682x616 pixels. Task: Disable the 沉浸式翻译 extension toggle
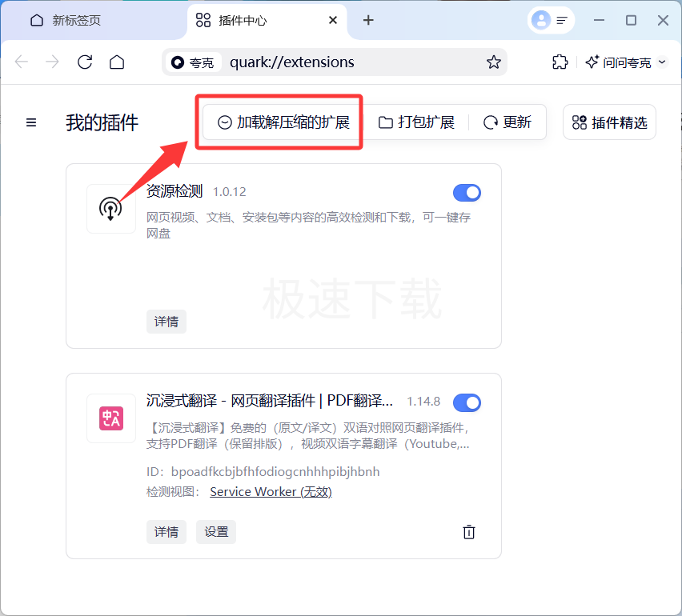pyautogui.click(x=467, y=402)
